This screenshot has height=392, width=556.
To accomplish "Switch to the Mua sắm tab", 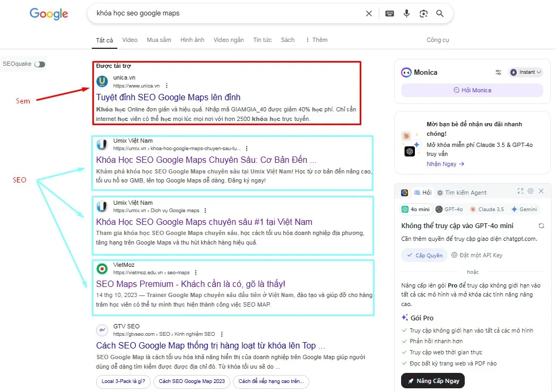I will [x=159, y=40].
